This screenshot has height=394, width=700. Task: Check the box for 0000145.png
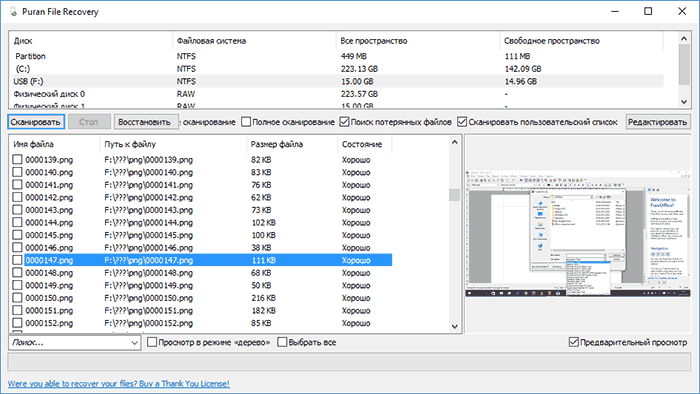pos(17,235)
